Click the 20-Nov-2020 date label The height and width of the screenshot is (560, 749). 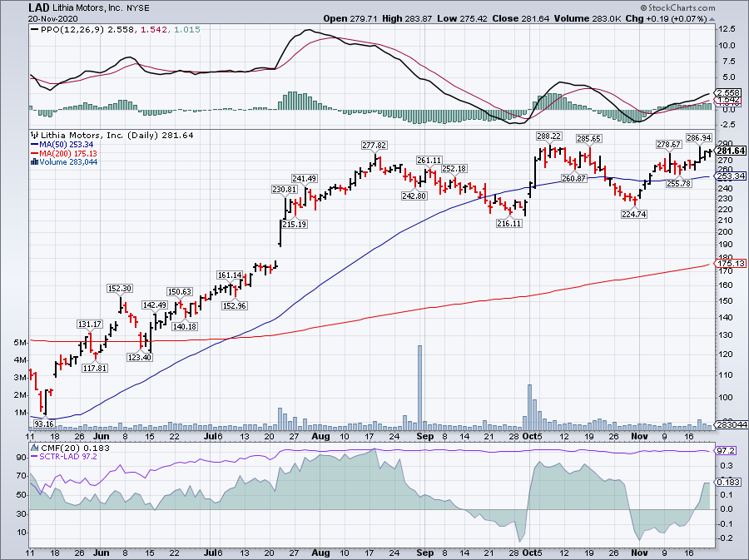51,18
